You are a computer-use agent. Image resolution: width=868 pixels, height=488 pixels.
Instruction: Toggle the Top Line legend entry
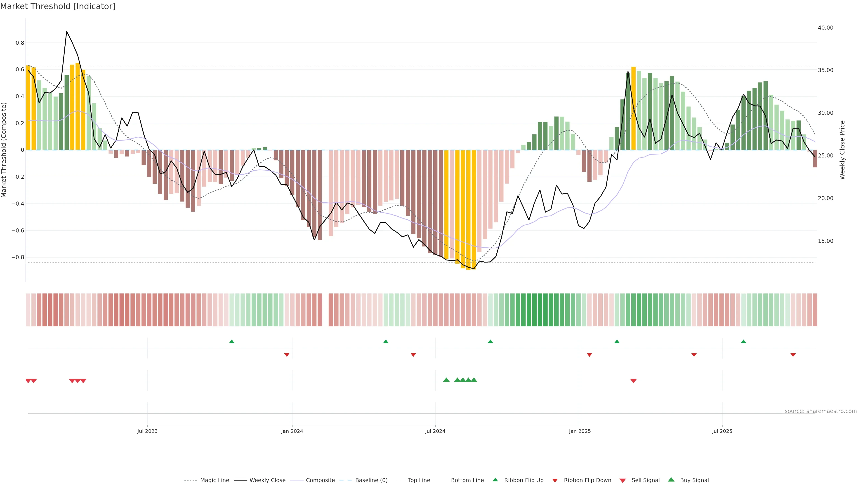pyautogui.click(x=419, y=480)
